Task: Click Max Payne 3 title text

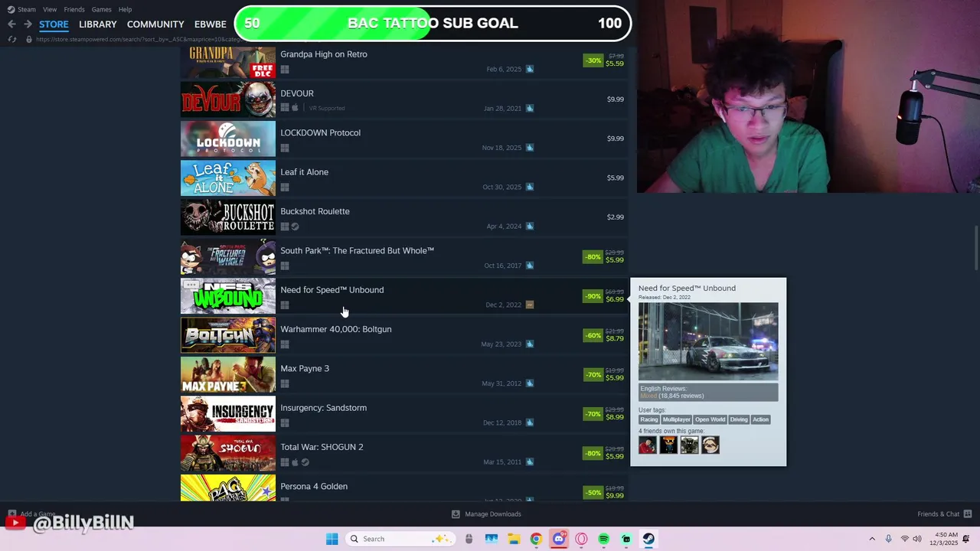Action: (x=305, y=369)
